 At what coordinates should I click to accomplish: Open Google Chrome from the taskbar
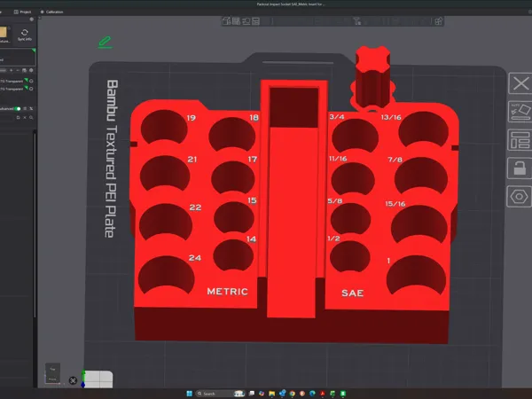292,394
